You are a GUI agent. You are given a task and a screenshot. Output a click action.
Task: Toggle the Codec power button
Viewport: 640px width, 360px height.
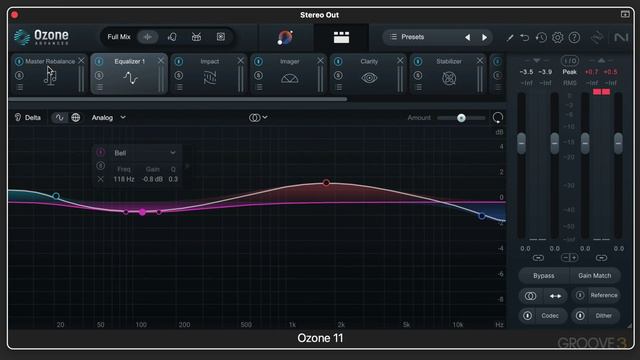(x=527, y=316)
